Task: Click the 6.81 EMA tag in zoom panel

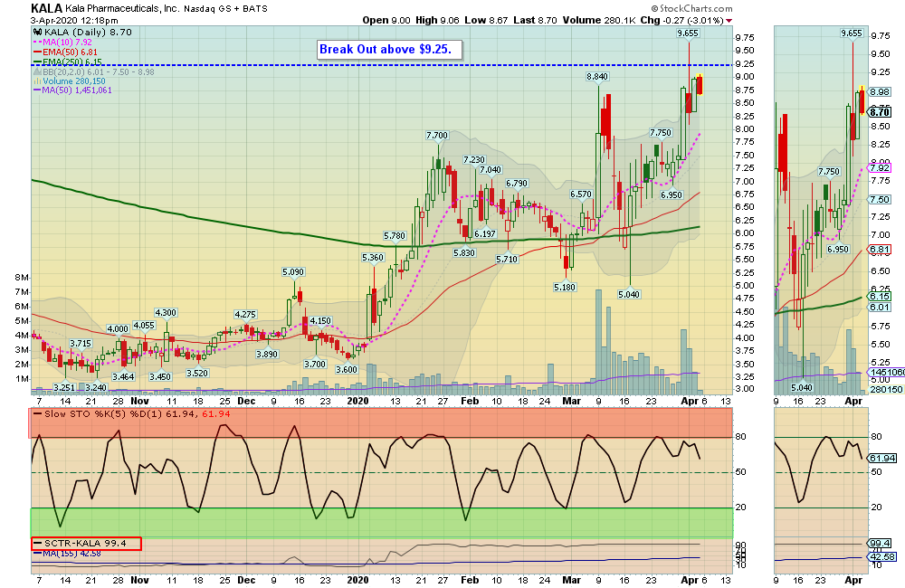Action: pos(880,250)
